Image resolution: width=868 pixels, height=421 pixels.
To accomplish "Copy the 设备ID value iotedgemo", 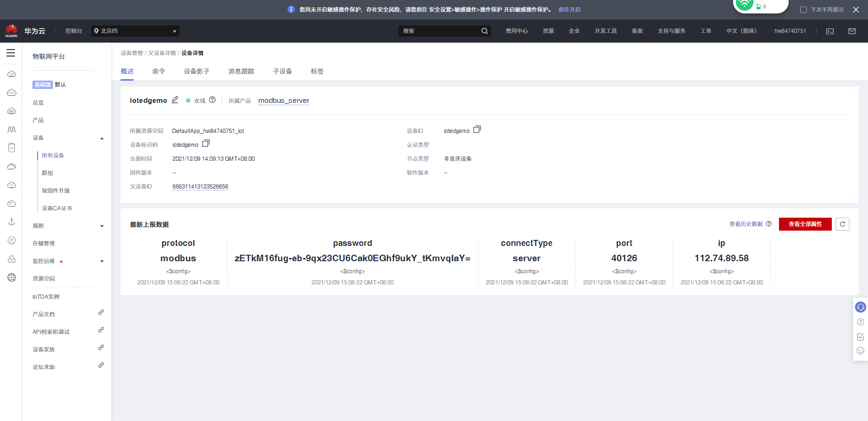I will 477,129.
